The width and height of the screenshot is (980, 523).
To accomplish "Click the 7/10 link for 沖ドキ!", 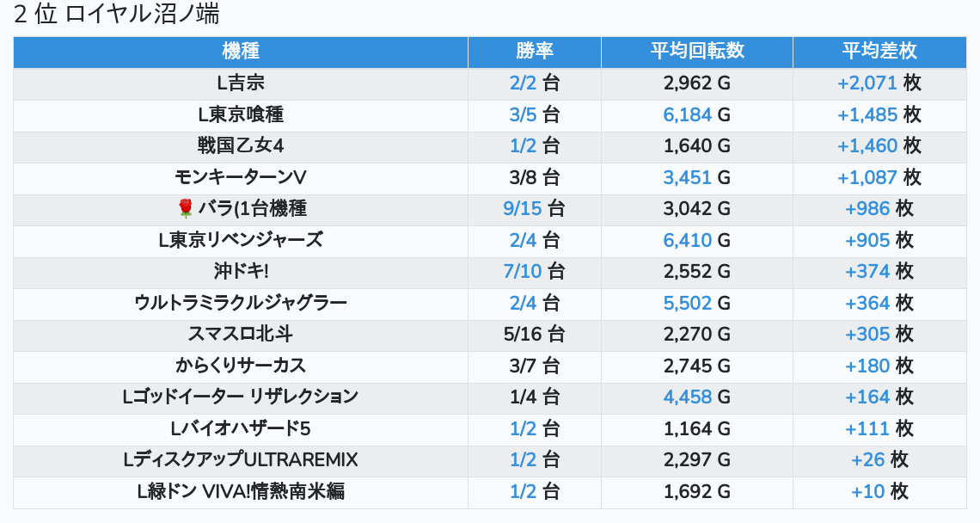I will (523, 272).
